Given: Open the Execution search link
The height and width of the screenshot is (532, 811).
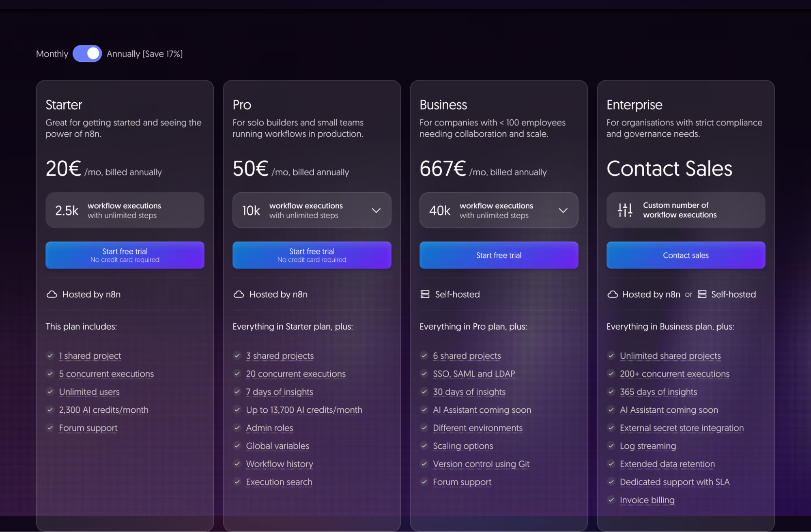Looking at the screenshot, I should tap(279, 482).
